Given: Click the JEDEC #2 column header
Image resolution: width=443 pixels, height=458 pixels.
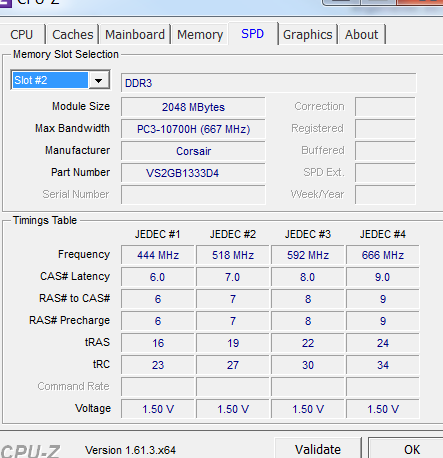Looking at the screenshot, I should 233,234.
